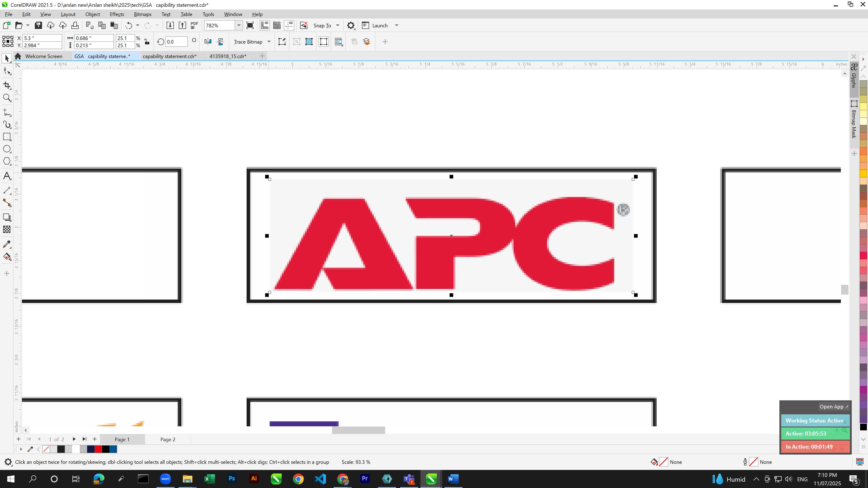Screen dimensions: 868x488
Task: Jump to the last page
Action: 84,439
